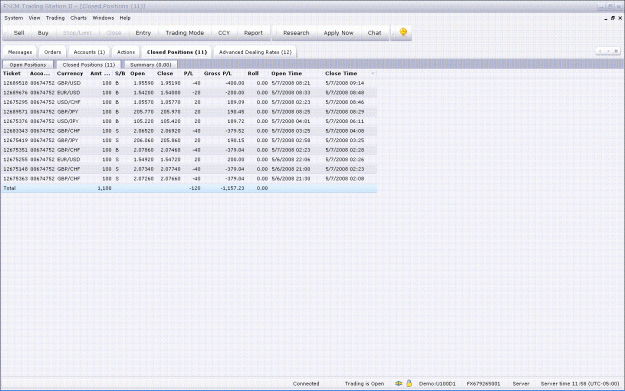Select ticket 12689676 EUR/USD row
The width and height of the screenshot is (625, 391).
(x=189, y=92)
